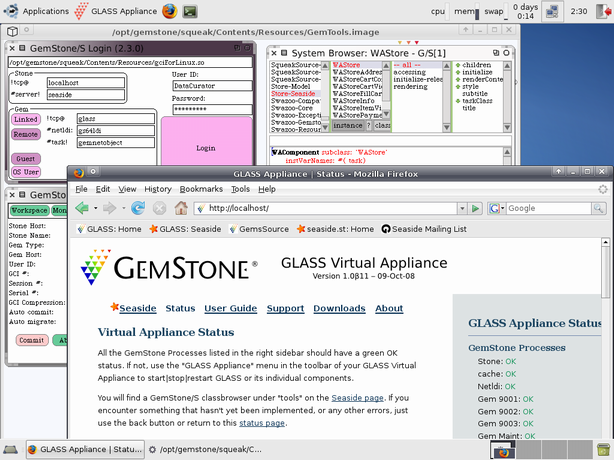This screenshot has height=460, width=614.
Task: Close the GemStone/S Login window with X
Action: coord(12,48)
